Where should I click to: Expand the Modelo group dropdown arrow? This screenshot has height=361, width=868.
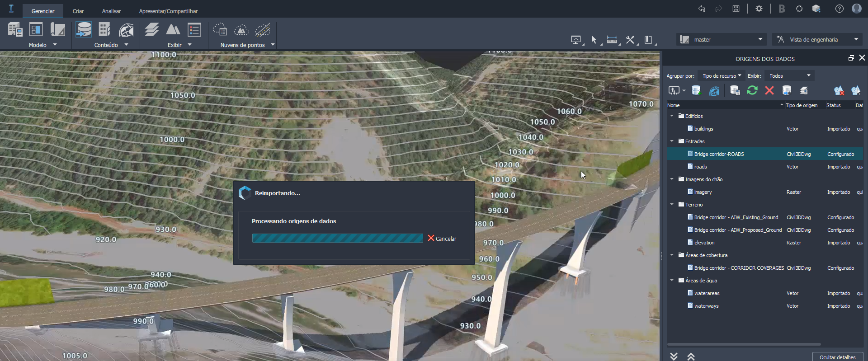click(55, 45)
